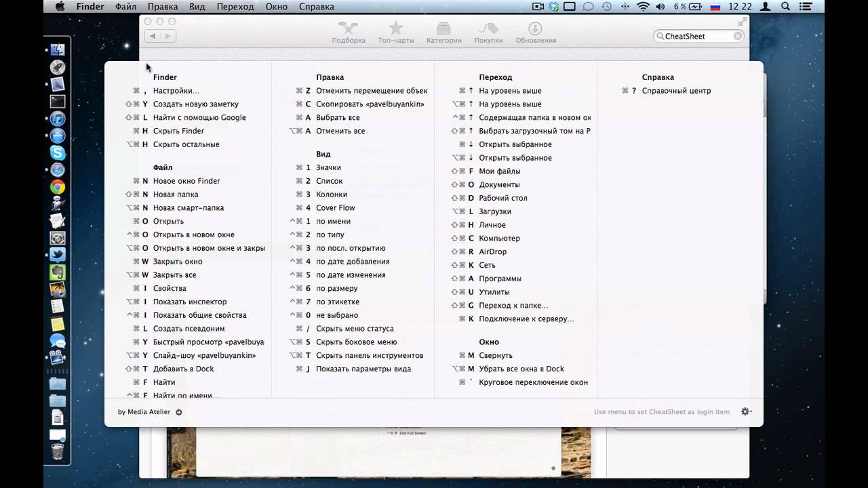Viewport: 868px width, 488px height.
Task: Select по дате изменения entry
Action: click(351, 275)
